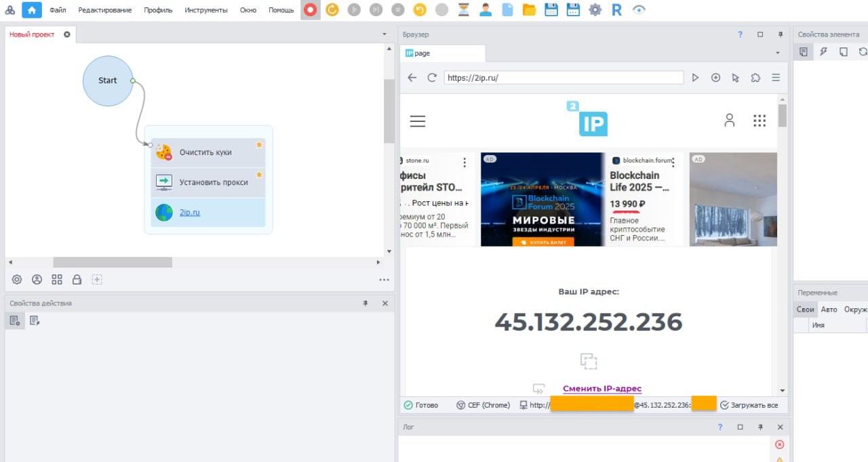Click circled plus icon in browser bar
Image resolution: width=868 pixels, height=462 pixels.
(x=715, y=78)
